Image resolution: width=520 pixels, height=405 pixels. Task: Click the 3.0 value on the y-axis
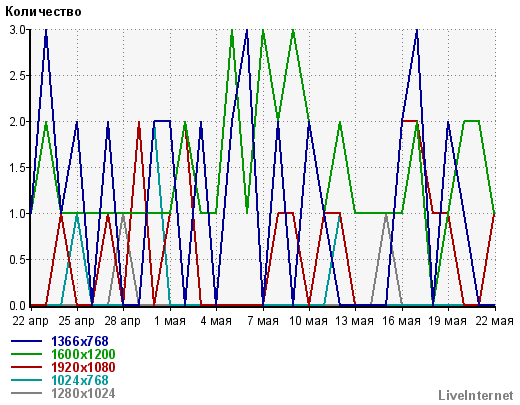coord(17,30)
